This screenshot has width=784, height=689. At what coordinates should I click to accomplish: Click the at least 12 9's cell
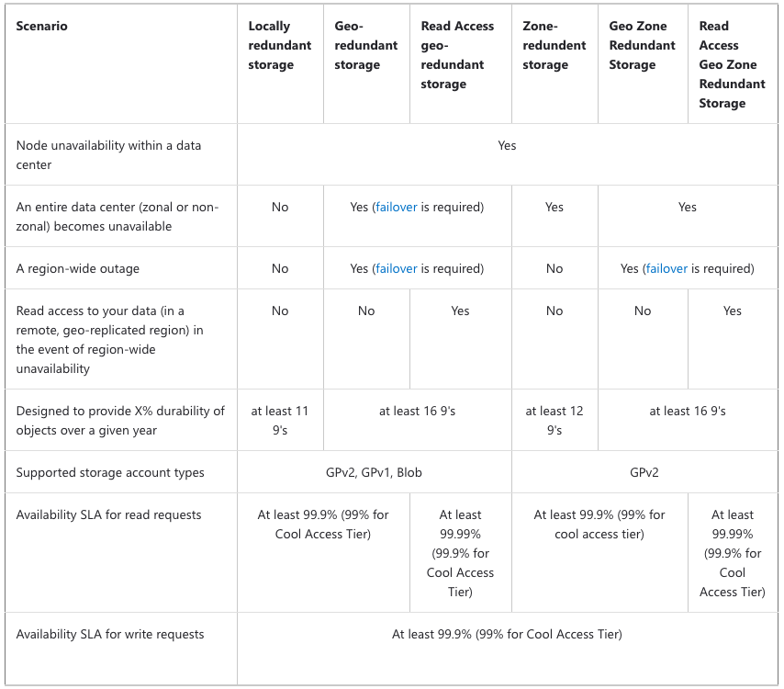click(x=554, y=421)
